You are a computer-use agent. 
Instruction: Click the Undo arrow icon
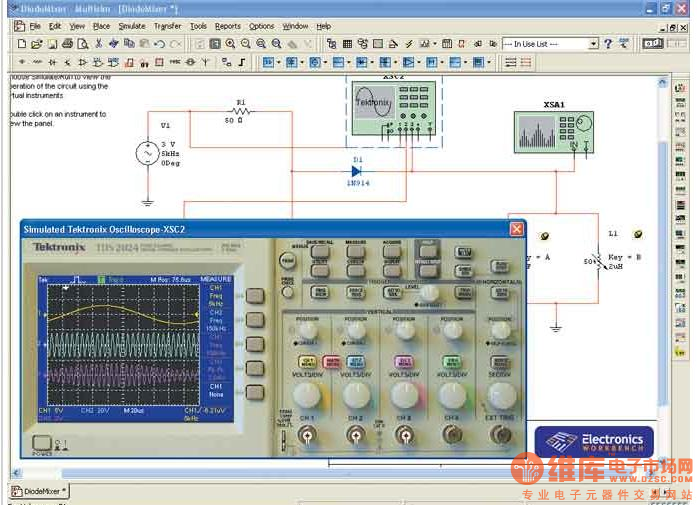click(x=160, y=44)
